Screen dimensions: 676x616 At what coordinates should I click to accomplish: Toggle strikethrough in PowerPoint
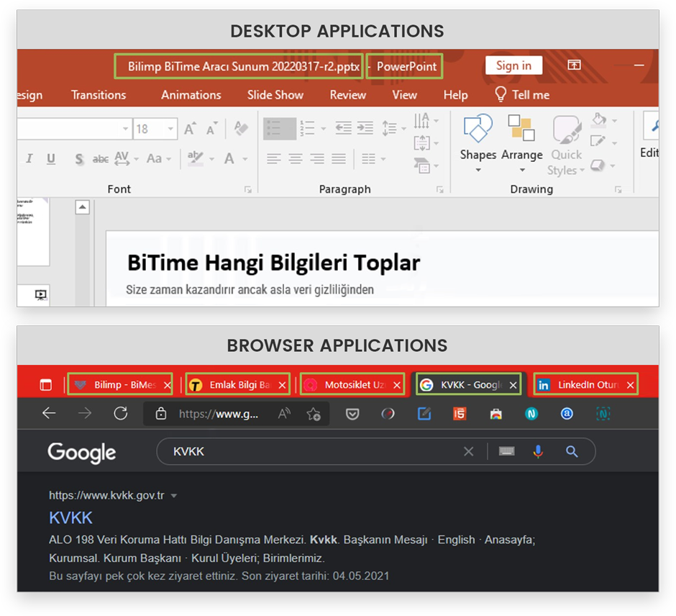101,159
